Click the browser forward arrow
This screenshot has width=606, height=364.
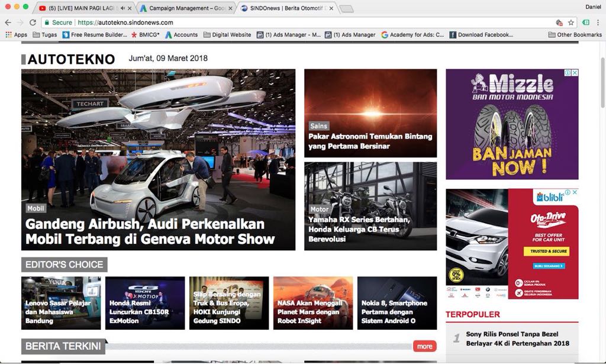click(x=20, y=22)
